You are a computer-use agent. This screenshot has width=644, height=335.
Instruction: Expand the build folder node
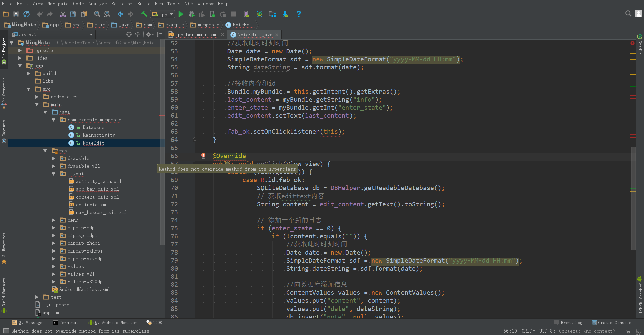(x=29, y=73)
